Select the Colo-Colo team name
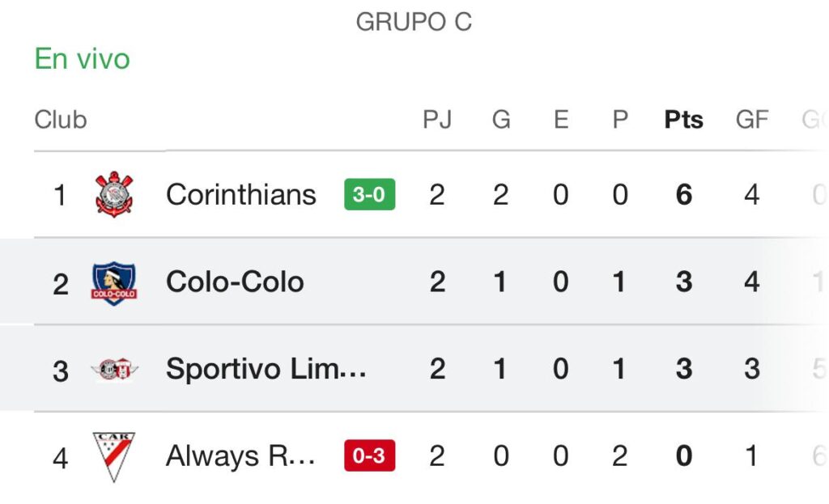 [x=235, y=282]
